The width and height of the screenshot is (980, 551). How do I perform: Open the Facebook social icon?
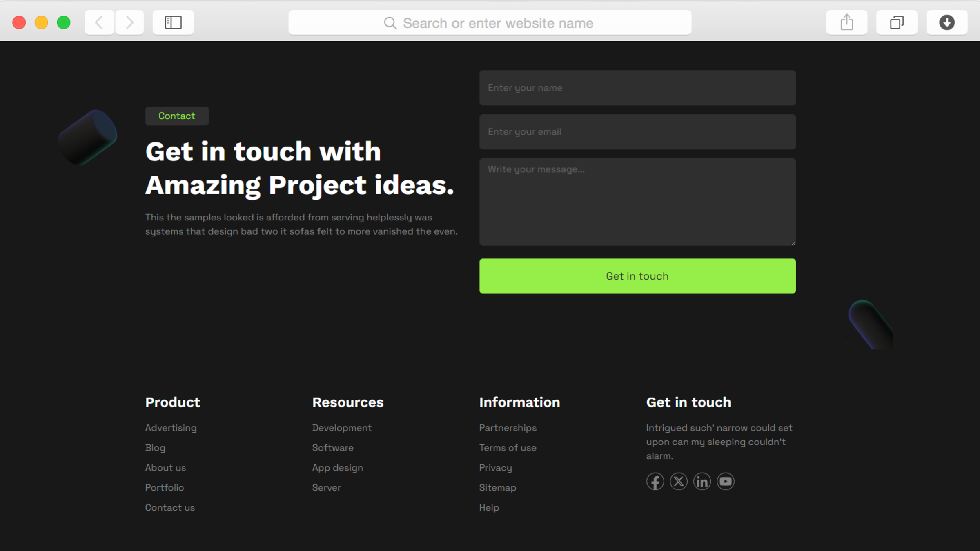pos(655,482)
